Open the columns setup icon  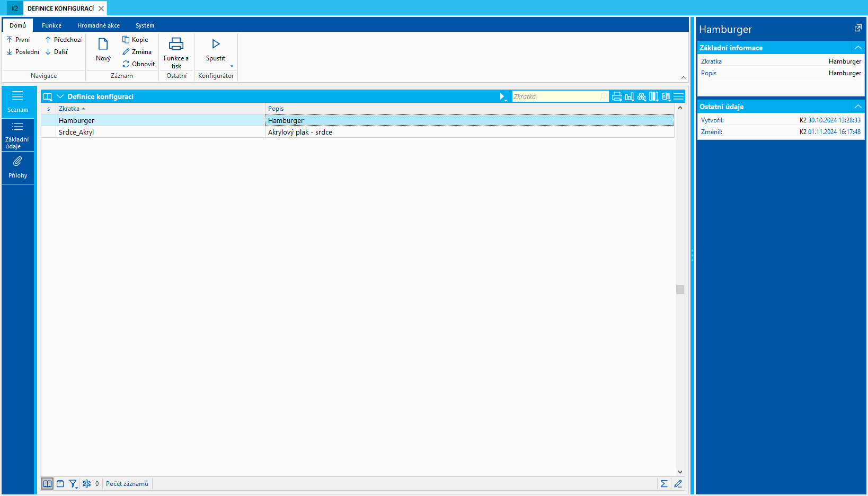point(654,96)
